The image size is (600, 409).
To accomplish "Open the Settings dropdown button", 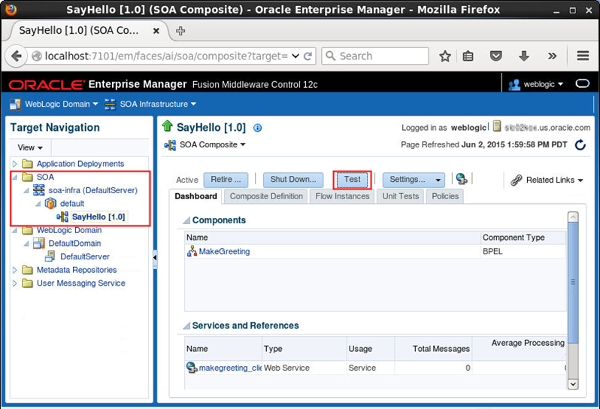I will click(x=414, y=180).
